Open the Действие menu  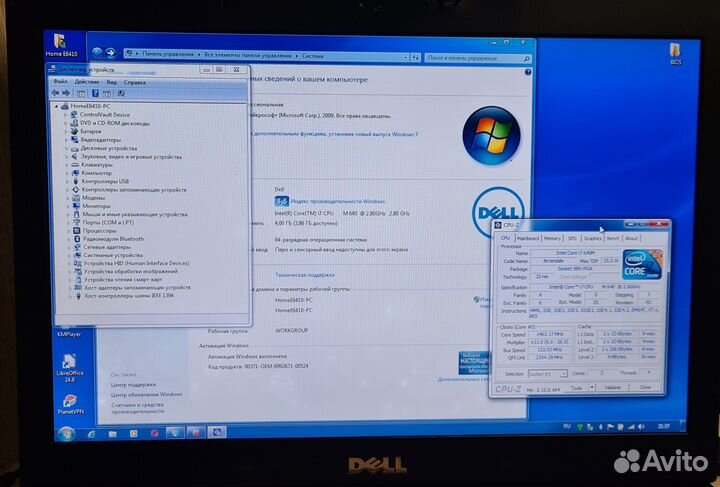[x=87, y=82]
